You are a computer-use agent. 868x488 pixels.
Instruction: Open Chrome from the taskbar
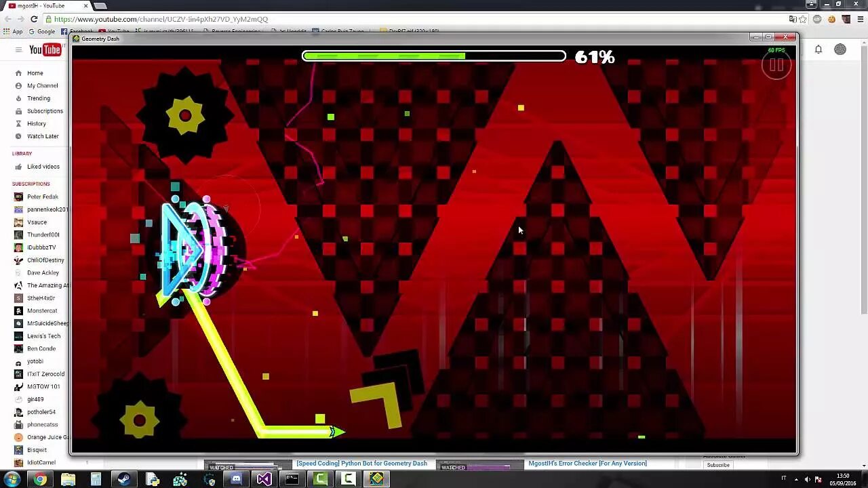tap(40, 479)
